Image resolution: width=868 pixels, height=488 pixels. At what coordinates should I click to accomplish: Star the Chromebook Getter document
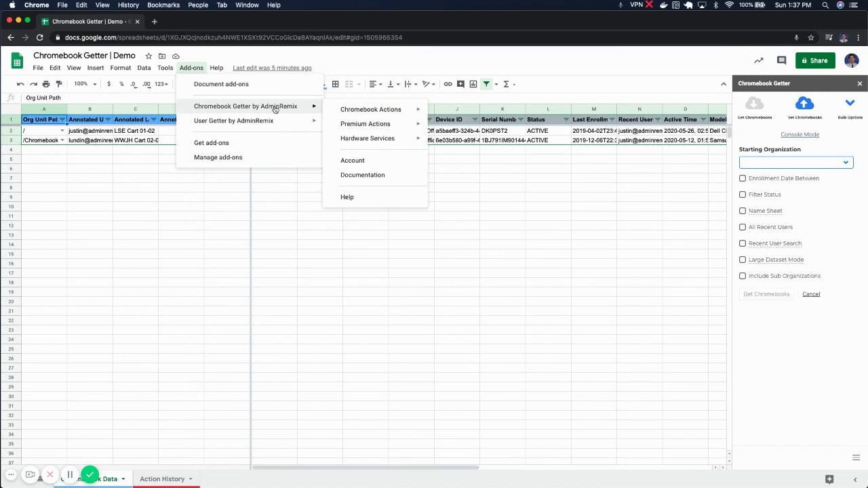tap(149, 56)
